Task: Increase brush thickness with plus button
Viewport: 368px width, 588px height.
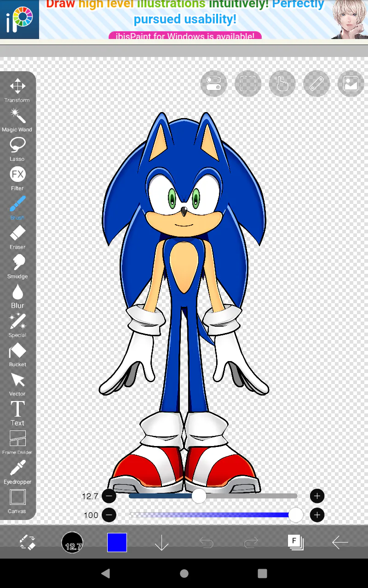Action: click(x=317, y=496)
